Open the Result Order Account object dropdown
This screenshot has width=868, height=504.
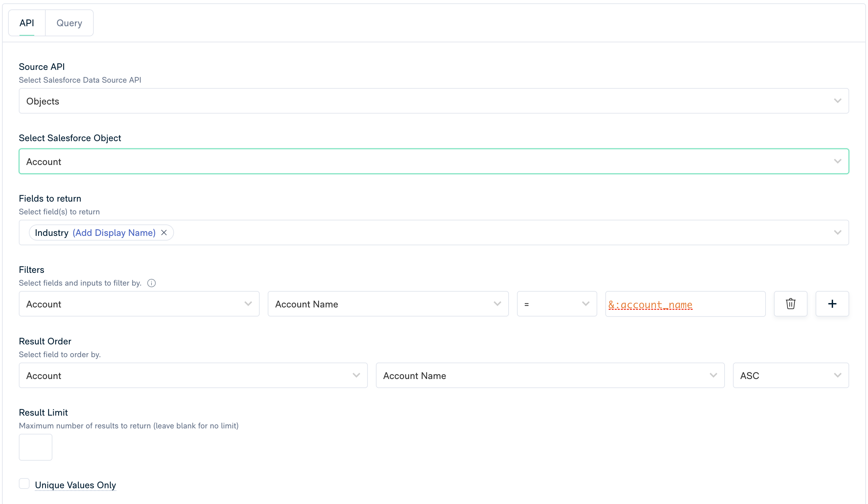click(x=193, y=375)
